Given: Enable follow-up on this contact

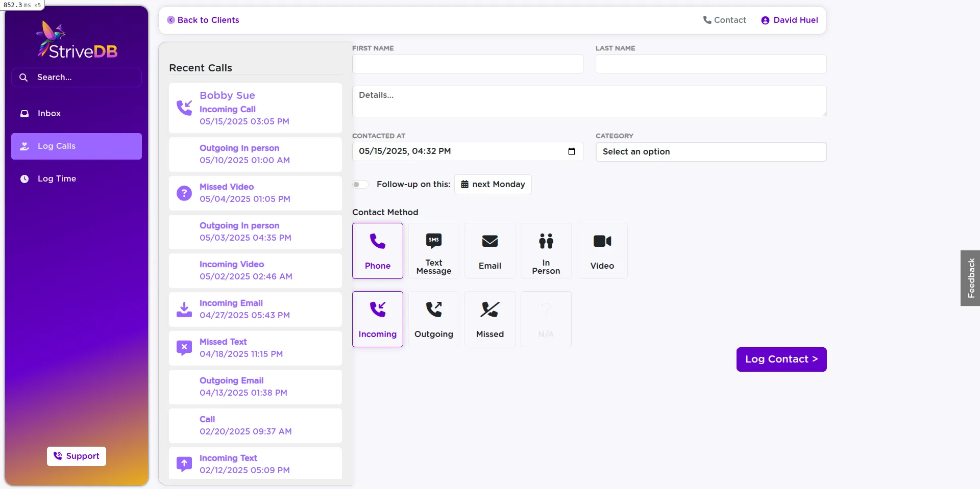Looking at the screenshot, I should [x=360, y=185].
